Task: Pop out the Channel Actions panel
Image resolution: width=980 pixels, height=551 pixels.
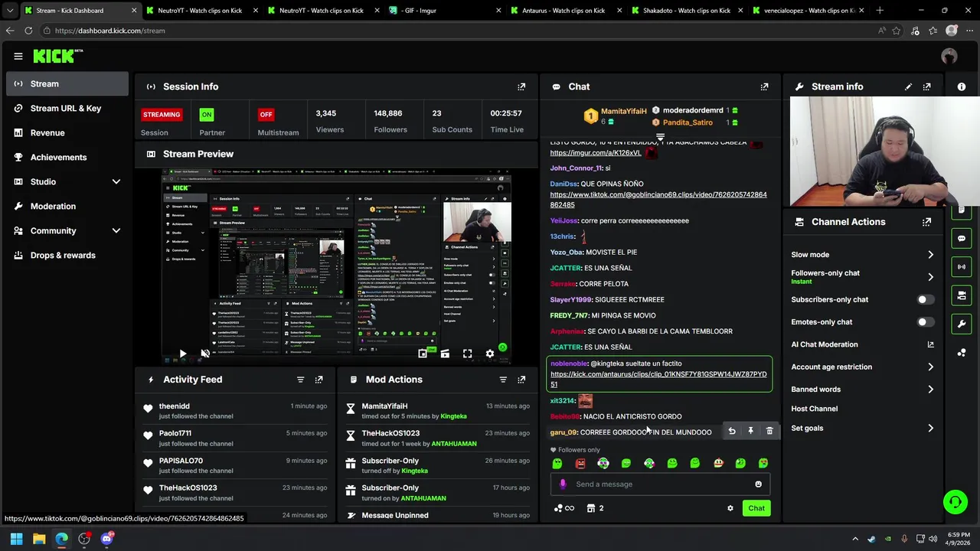Action: 927,222
